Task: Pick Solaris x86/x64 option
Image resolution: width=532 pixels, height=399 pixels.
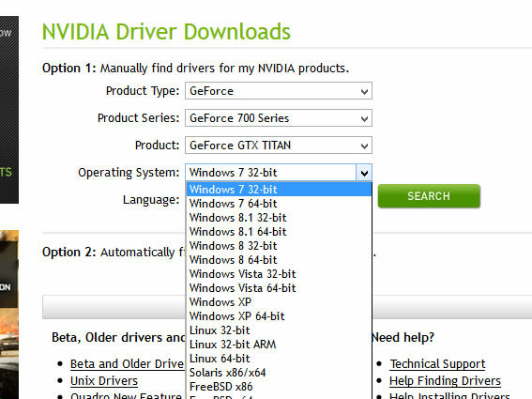Action: click(279, 373)
